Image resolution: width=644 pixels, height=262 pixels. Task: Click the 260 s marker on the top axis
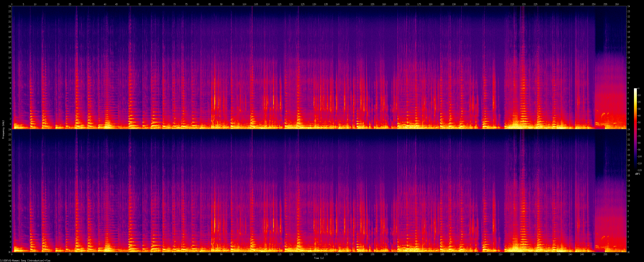coord(617,4)
